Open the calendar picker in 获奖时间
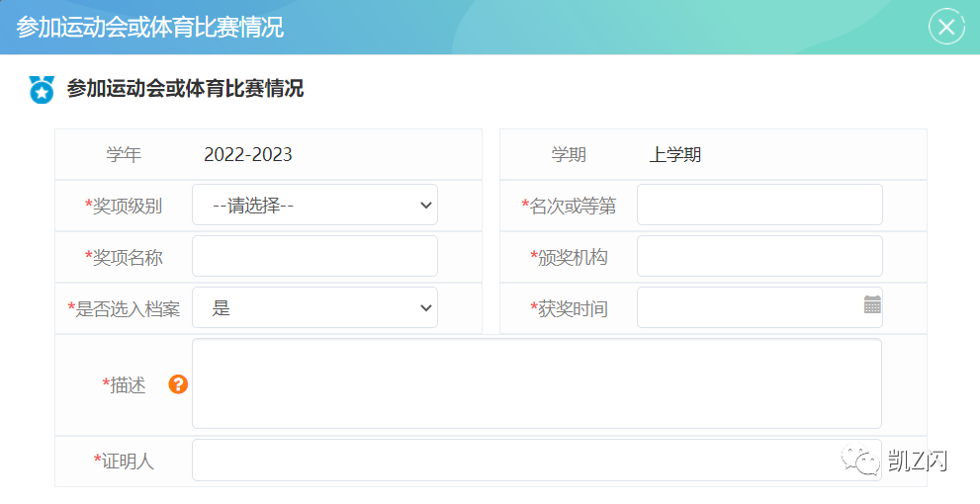This screenshot has height=504, width=980. point(871,304)
